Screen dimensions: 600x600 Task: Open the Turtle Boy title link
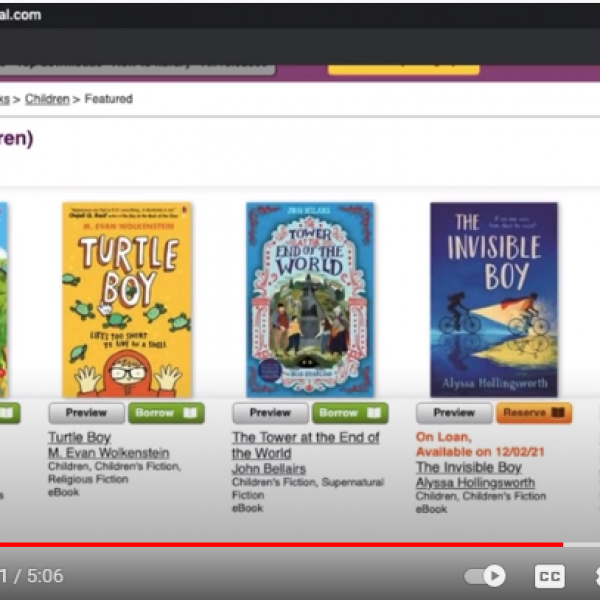pyautogui.click(x=80, y=437)
